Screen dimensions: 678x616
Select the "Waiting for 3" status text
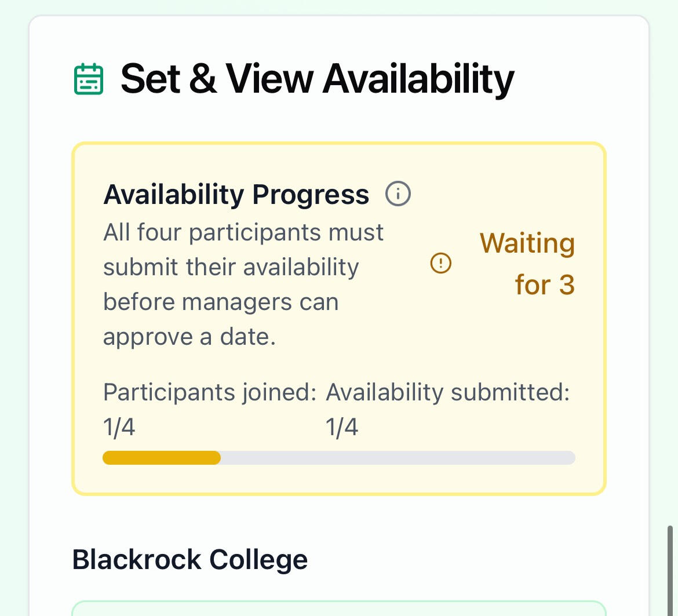(x=527, y=264)
